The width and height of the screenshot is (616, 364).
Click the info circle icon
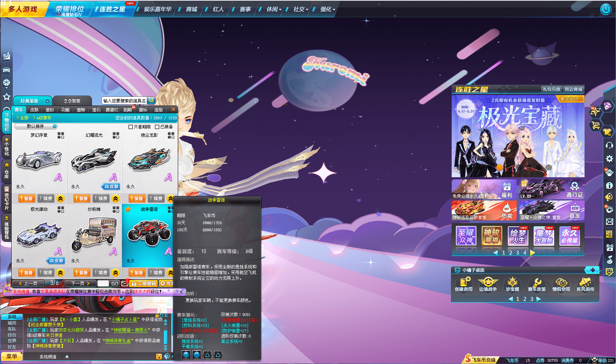coord(609,185)
